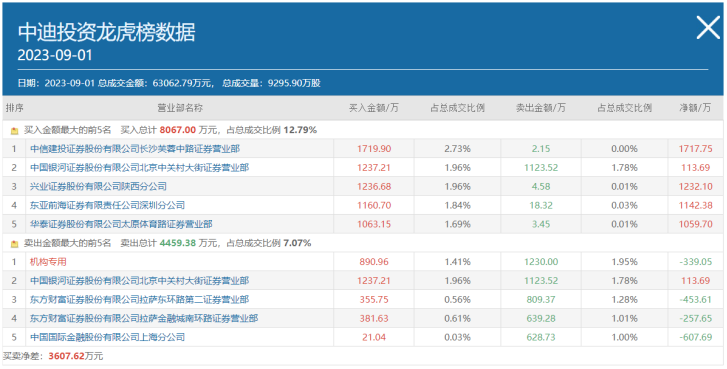Click the 买入金额/万 column header
The height and width of the screenshot is (369, 727).
[374, 108]
